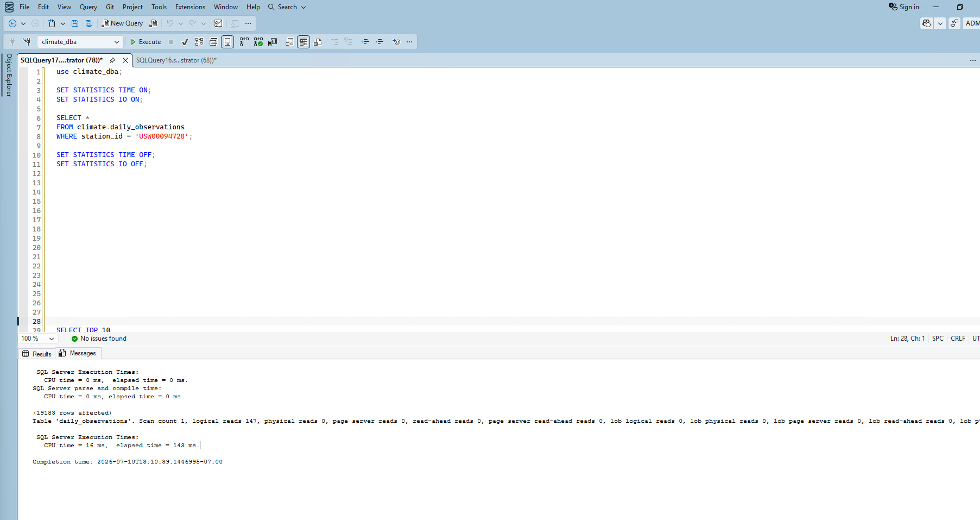
Task: Click the SPC indentation indicator
Action: point(938,339)
